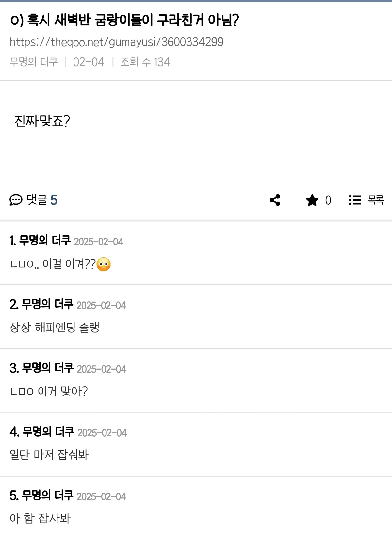This screenshot has width=392, height=538.
Task: Click the flushed emoji in comment 1
Action: 104,264
